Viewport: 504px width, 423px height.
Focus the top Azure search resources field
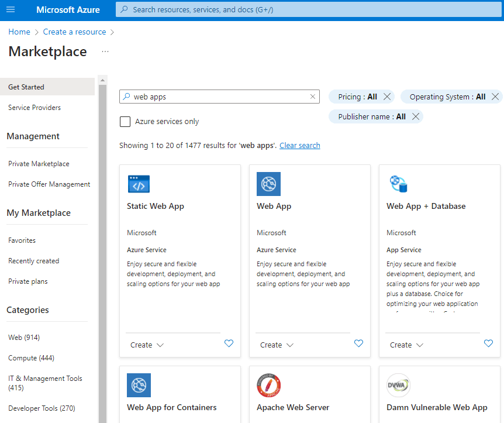point(309,9)
